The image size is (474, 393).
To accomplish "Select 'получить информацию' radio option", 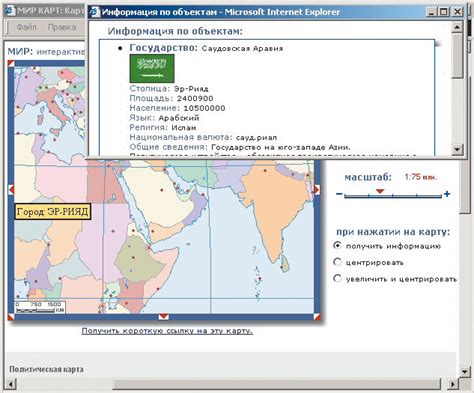I will (x=337, y=245).
